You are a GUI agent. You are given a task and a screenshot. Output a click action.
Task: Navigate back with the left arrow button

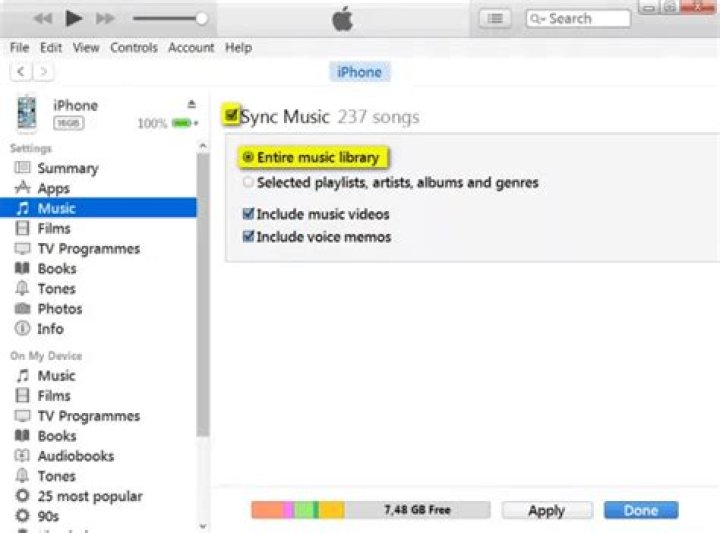(21, 72)
